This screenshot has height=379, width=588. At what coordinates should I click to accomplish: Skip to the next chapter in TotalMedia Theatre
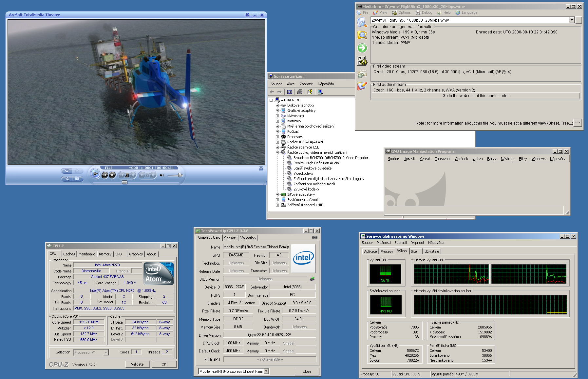133,175
